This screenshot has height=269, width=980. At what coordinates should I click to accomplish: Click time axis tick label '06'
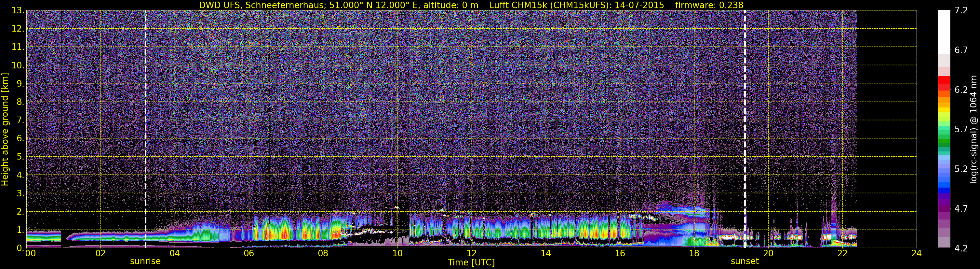(248, 253)
